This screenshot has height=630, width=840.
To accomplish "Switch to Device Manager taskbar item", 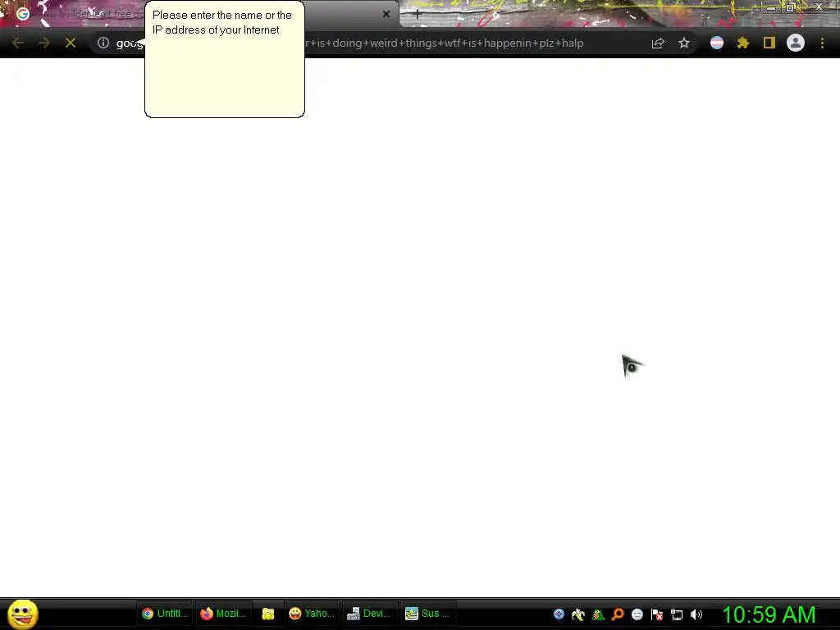I will coord(369,614).
